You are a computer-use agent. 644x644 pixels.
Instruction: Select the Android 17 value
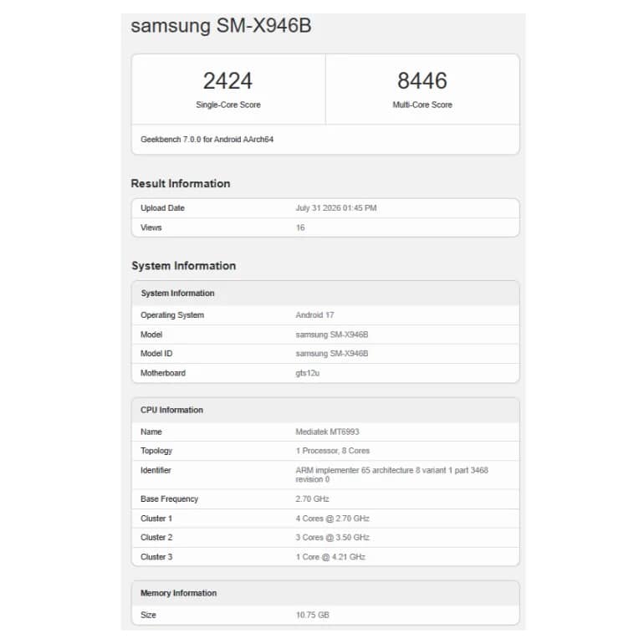(x=315, y=315)
